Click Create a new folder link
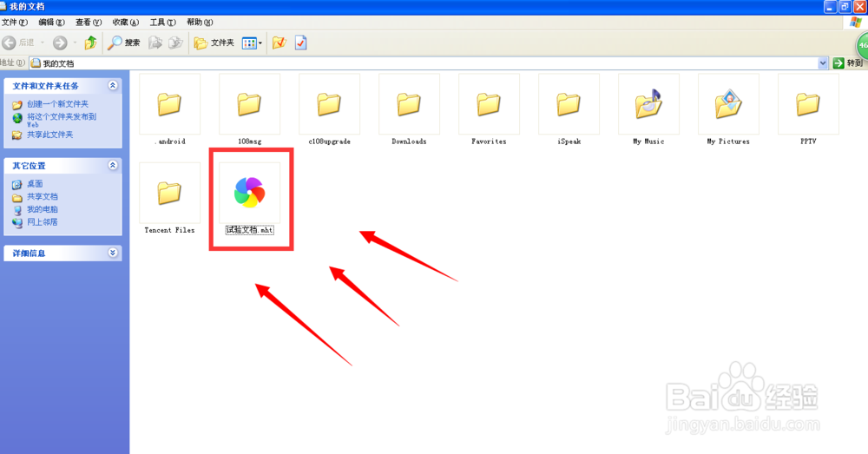 click(x=57, y=103)
